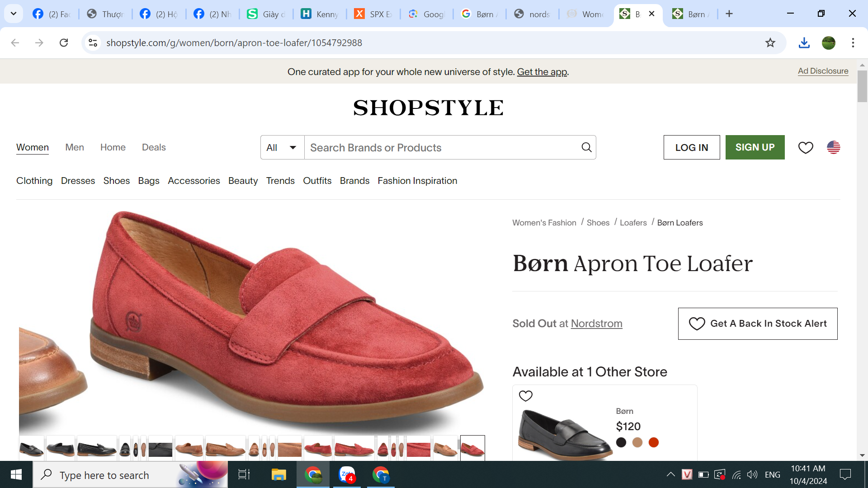The height and width of the screenshot is (488, 868).
Task: Expand the Chrome tab search dropdown
Action: pyautogui.click(x=14, y=14)
